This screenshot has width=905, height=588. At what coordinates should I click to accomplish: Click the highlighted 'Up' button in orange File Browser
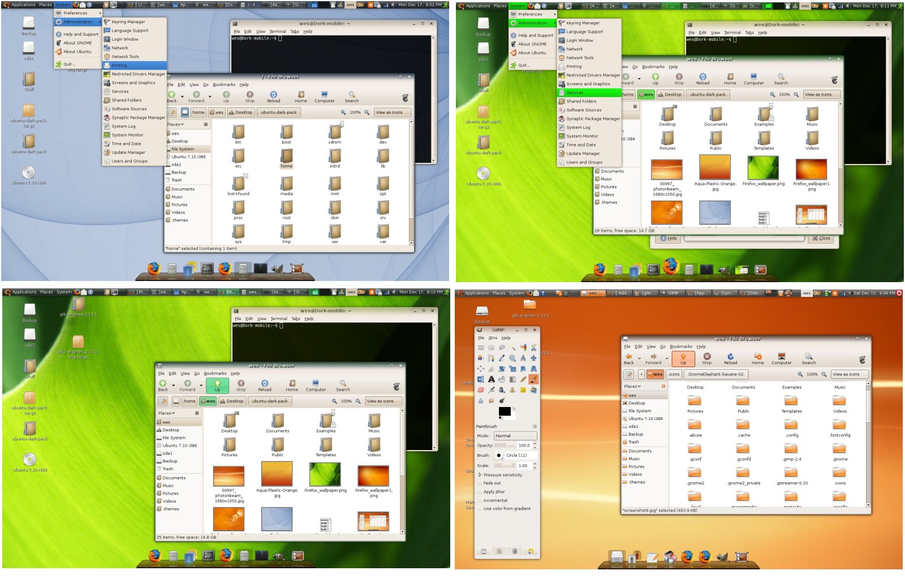tap(683, 359)
